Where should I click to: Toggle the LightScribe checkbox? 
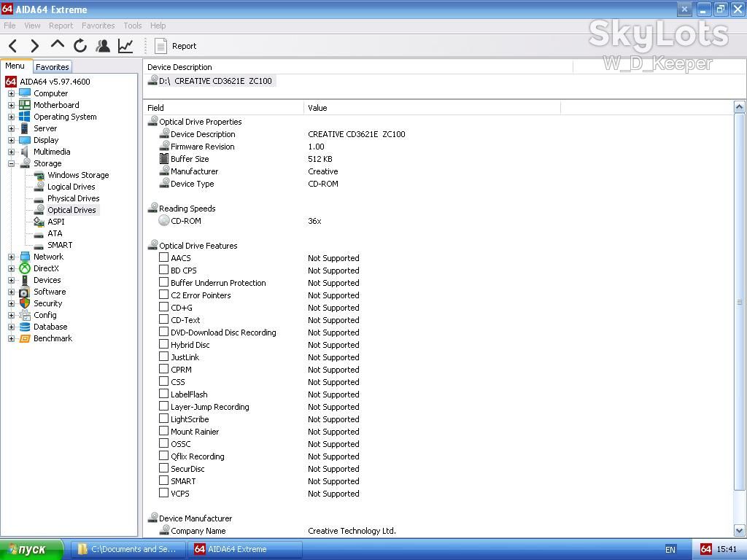pos(163,419)
